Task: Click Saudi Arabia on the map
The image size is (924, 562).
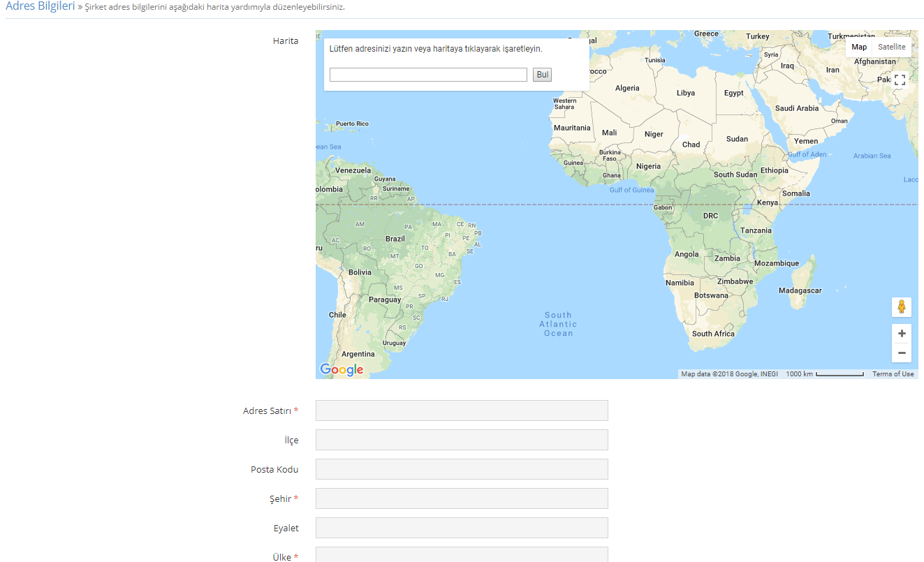Action: pyautogui.click(x=797, y=108)
